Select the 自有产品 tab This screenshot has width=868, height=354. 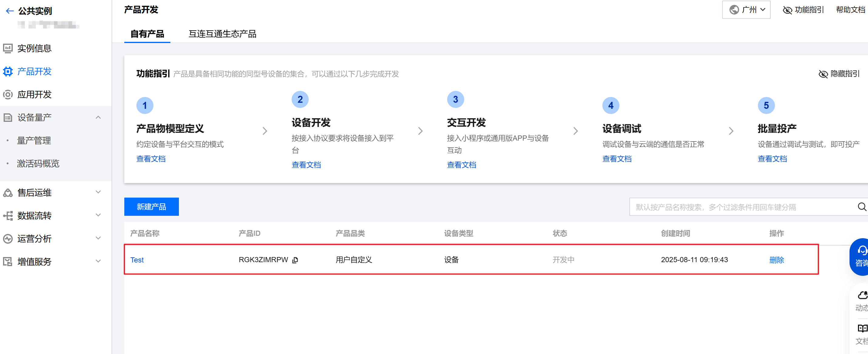[x=147, y=34]
